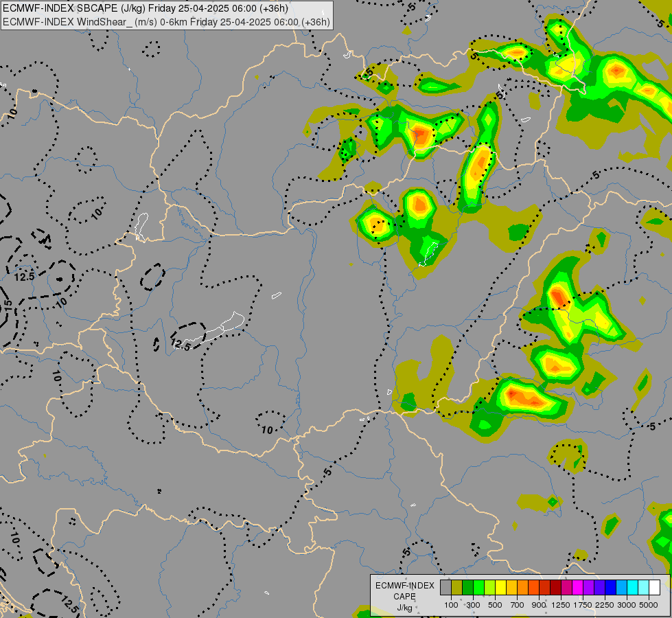This screenshot has height=618, width=672.
Task: Pick the bright magenta legend swatch
Action: [x=577, y=587]
